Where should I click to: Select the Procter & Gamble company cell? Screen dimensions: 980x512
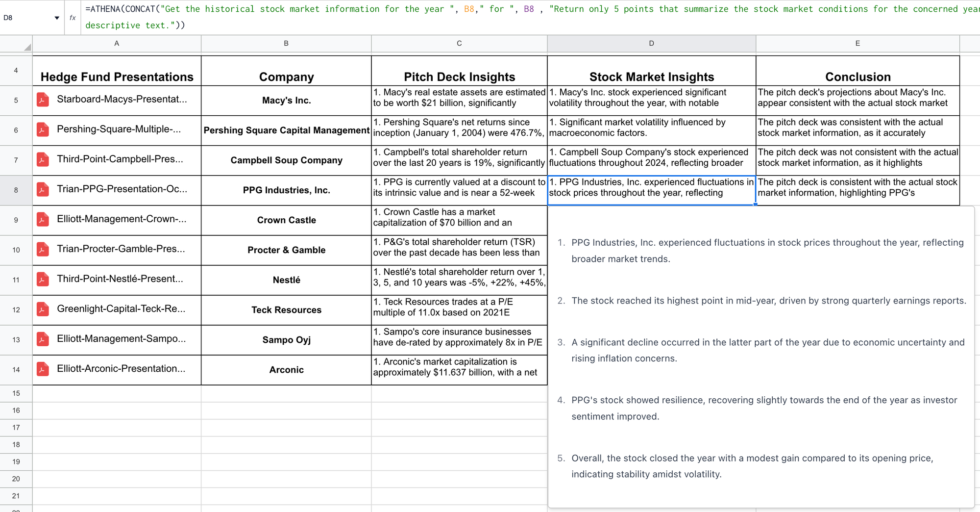tap(286, 250)
